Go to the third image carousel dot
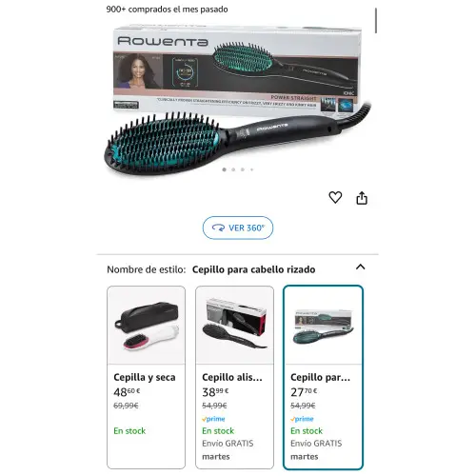 pos(243,169)
